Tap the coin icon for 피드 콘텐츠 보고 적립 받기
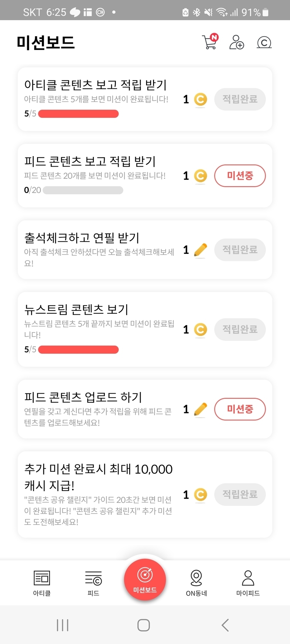This screenshot has width=290, height=644. pos(200,176)
